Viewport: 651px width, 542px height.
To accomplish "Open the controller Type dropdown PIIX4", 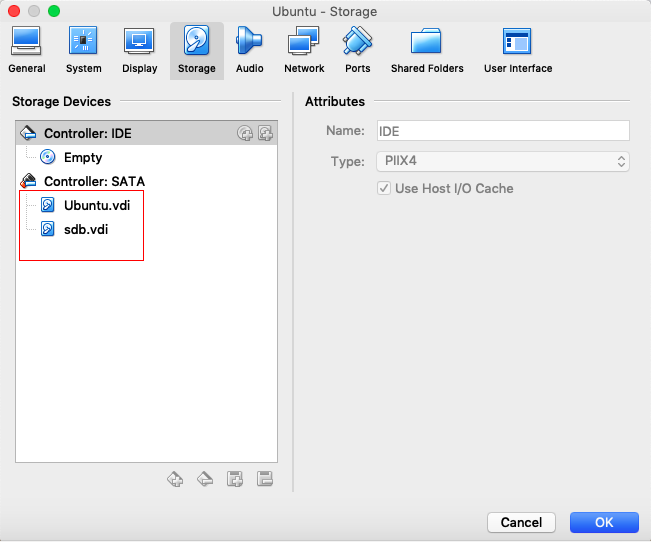I will pos(503,161).
